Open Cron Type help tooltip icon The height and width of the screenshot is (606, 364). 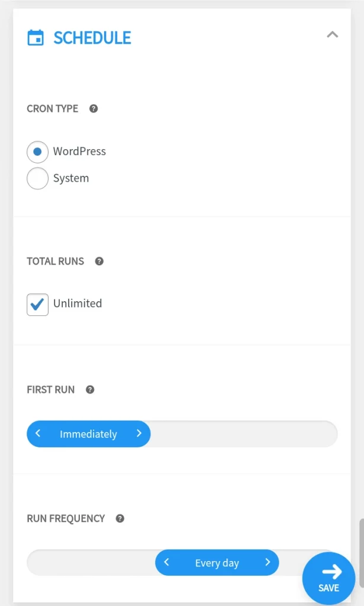tap(94, 109)
